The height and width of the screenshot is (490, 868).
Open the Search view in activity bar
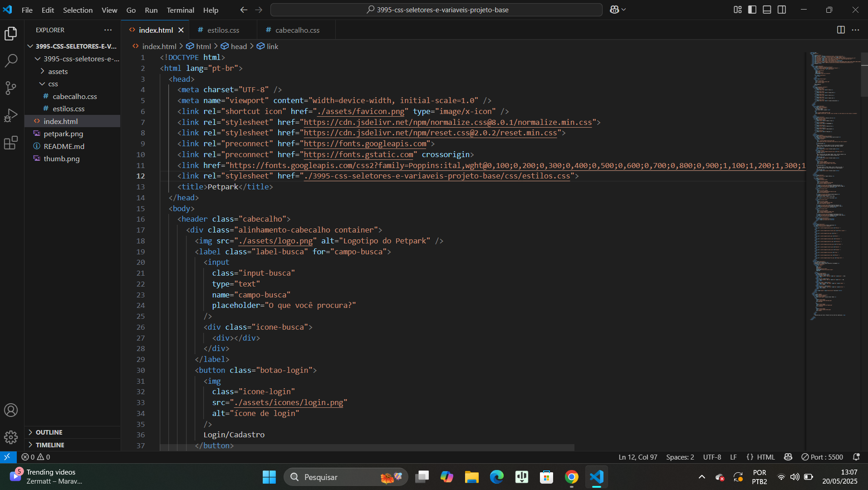(x=11, y=60)
